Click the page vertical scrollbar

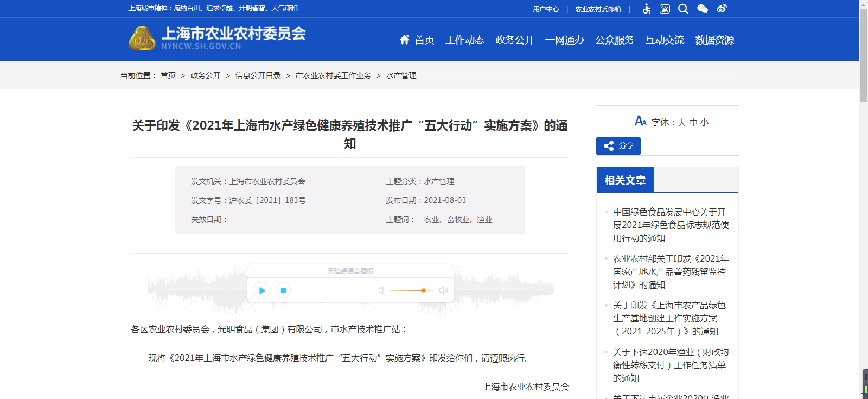(863, 54)
